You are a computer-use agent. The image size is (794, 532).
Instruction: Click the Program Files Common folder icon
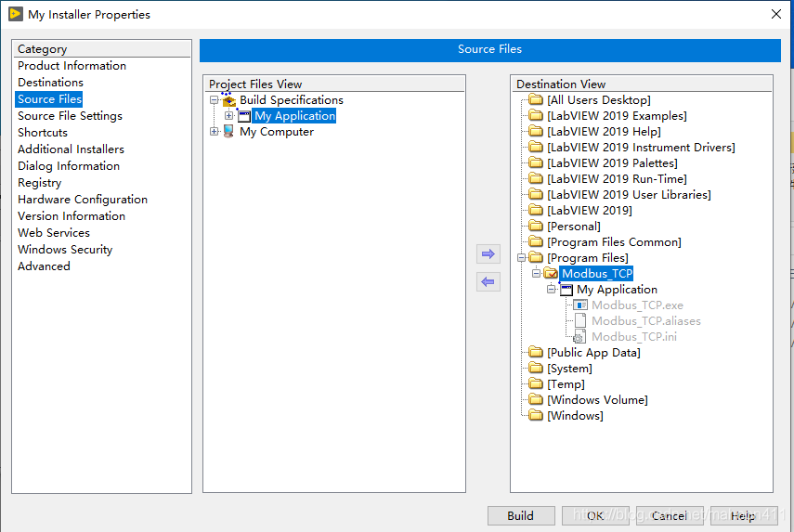pos(536,242)
